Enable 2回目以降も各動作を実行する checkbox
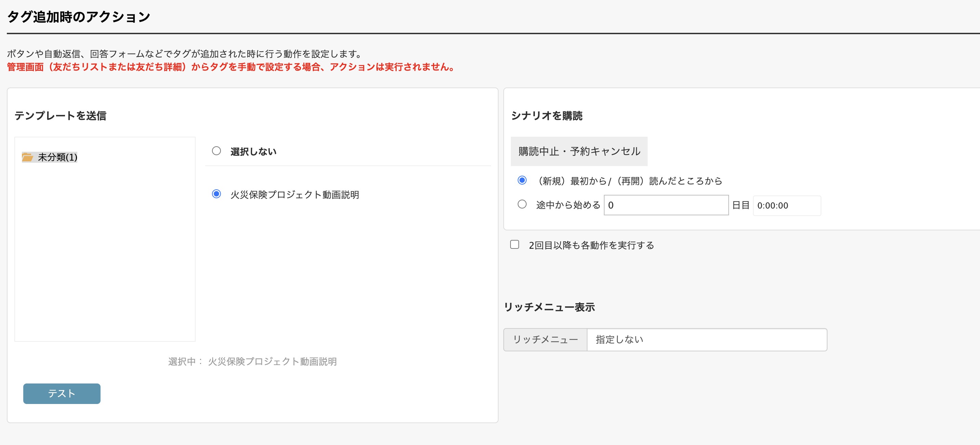Viewport: 980px width, 445px height. [515, 245]
